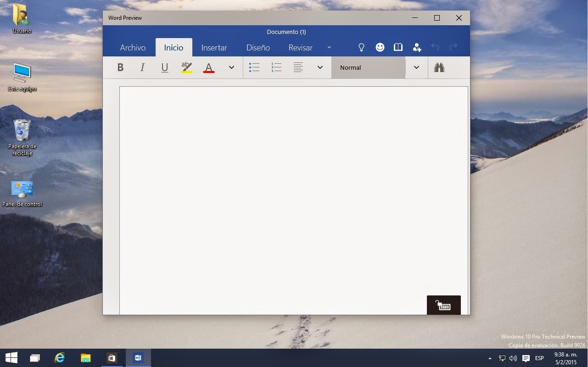Expand more paragraph options
The width and height of the screenshot is (588, 367).
click(x=320, y=67)
